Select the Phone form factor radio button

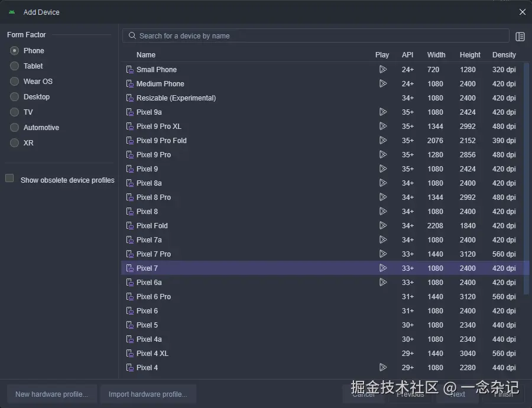pyautogui.click(x=14, y=51)
